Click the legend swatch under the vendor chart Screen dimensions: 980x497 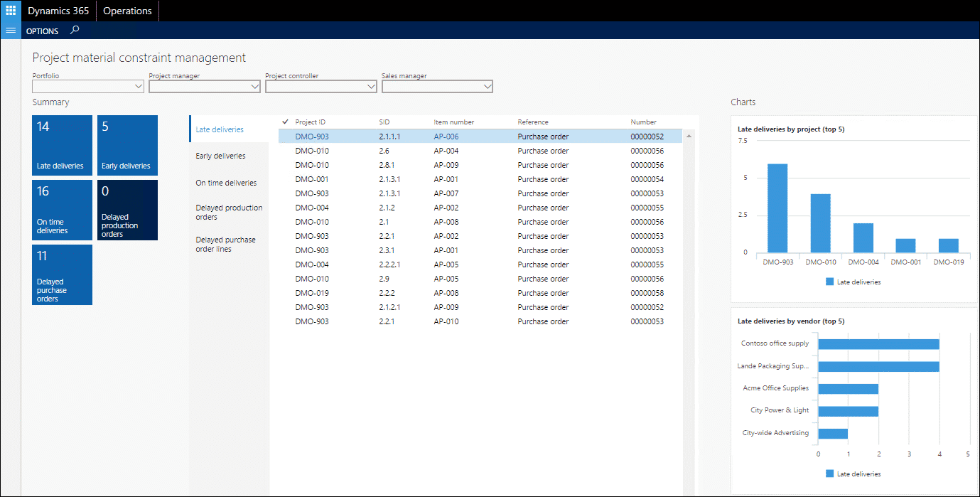(829, 474)
